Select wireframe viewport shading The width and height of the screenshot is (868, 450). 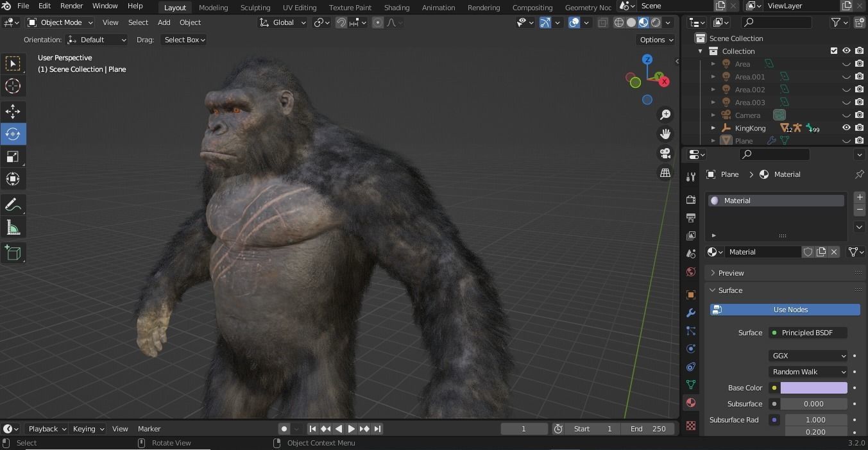[x=619, y=22]
